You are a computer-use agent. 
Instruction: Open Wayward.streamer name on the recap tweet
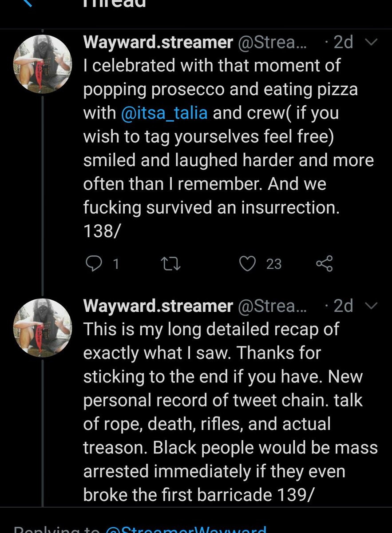point(158,306)
